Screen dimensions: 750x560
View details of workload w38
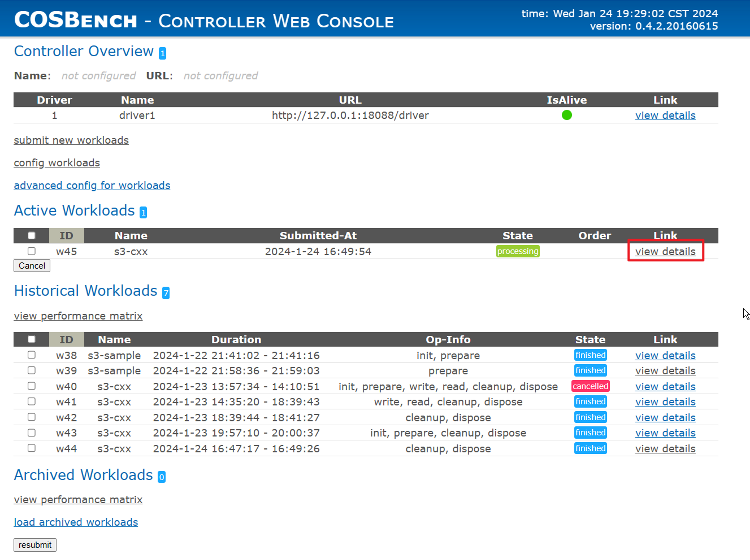pyautogui.click(x=665, y=355)
